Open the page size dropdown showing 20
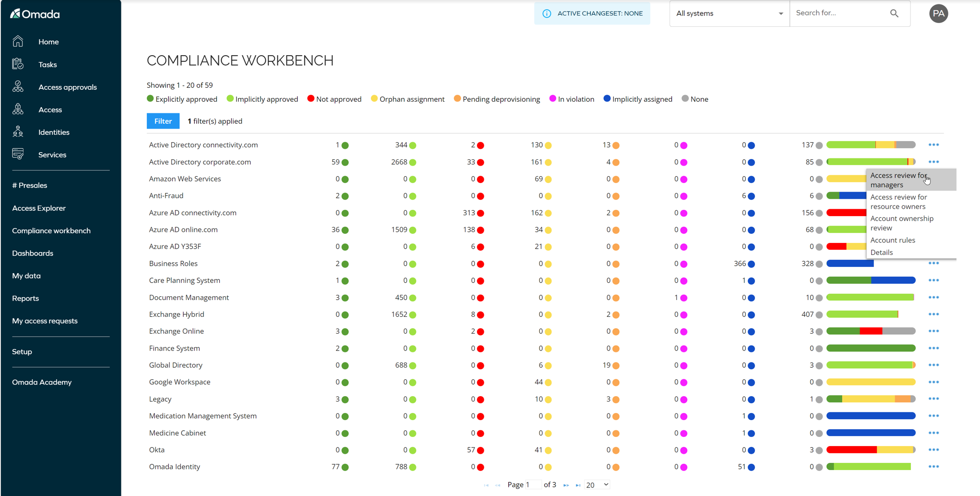 point(597,485)
